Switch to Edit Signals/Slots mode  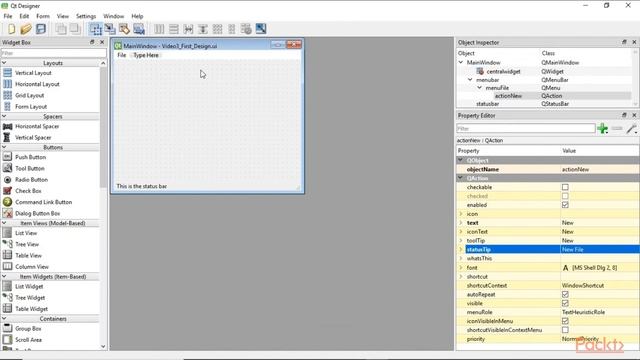[x=110, y=29]
